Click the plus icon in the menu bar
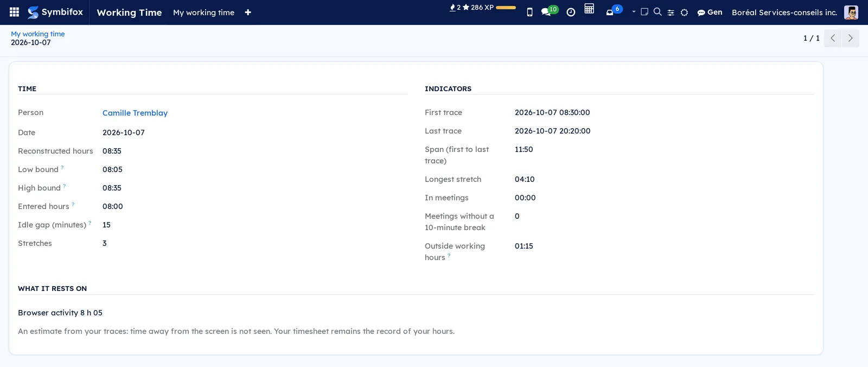This screenshot has width=868, height=367. tap(248, 12)
